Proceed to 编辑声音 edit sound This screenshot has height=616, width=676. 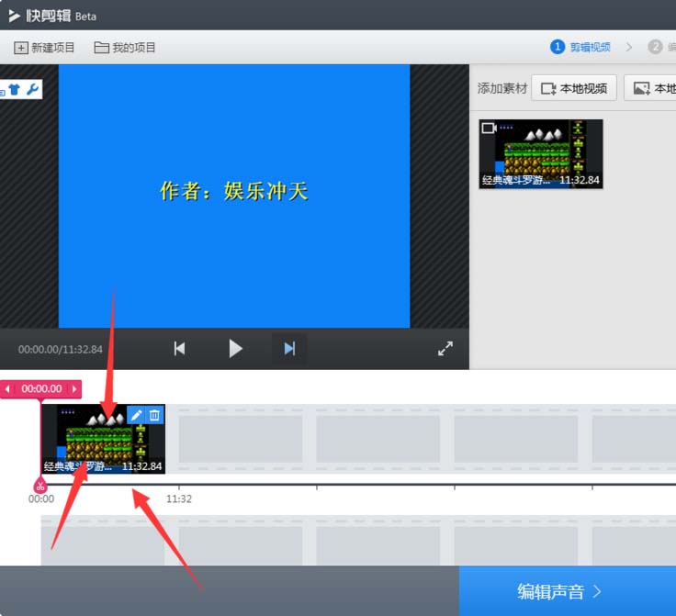click(568, 591)
